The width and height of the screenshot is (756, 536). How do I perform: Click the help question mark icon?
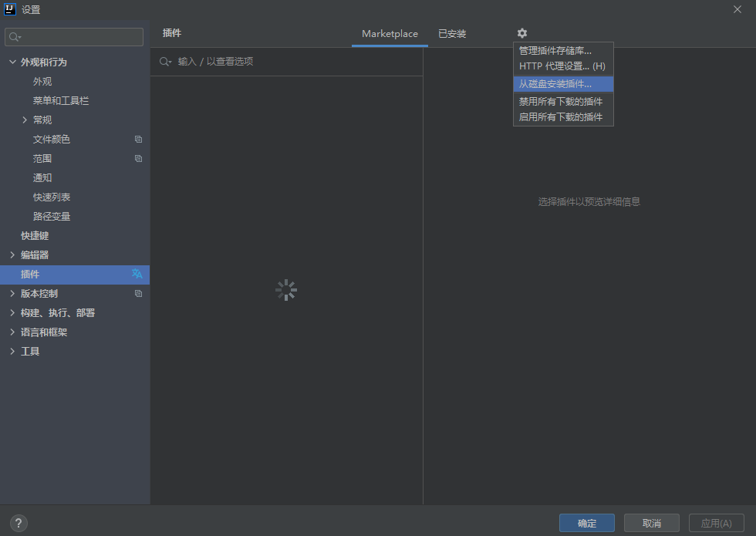(18, 523)
